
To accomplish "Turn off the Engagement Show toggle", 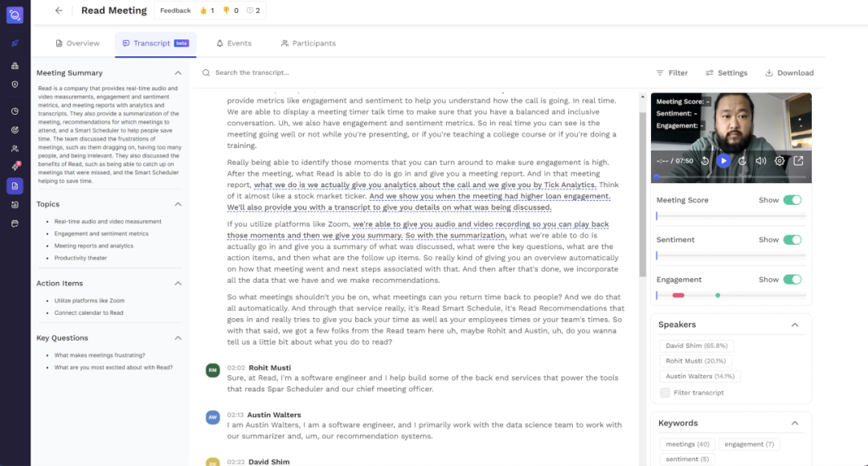I will coord(792,280).
